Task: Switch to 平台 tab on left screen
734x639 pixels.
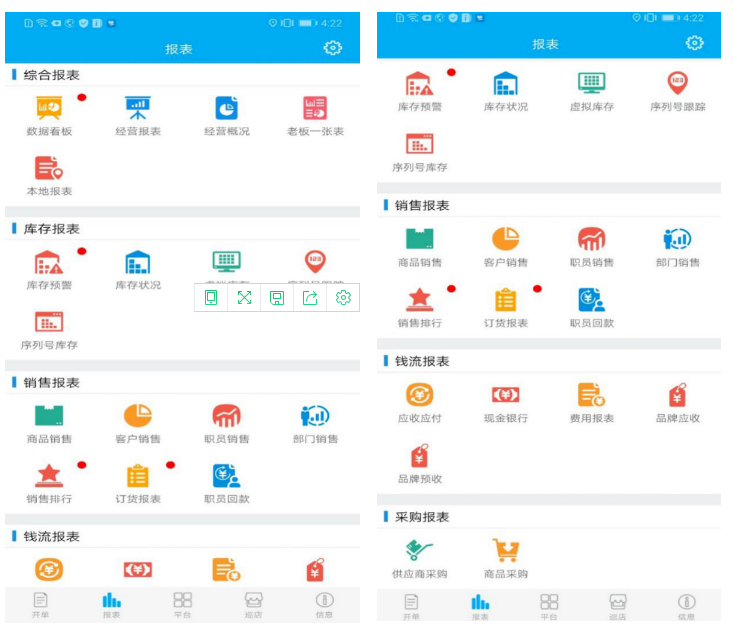Action: pyautogui.click(x=182, y=605)
